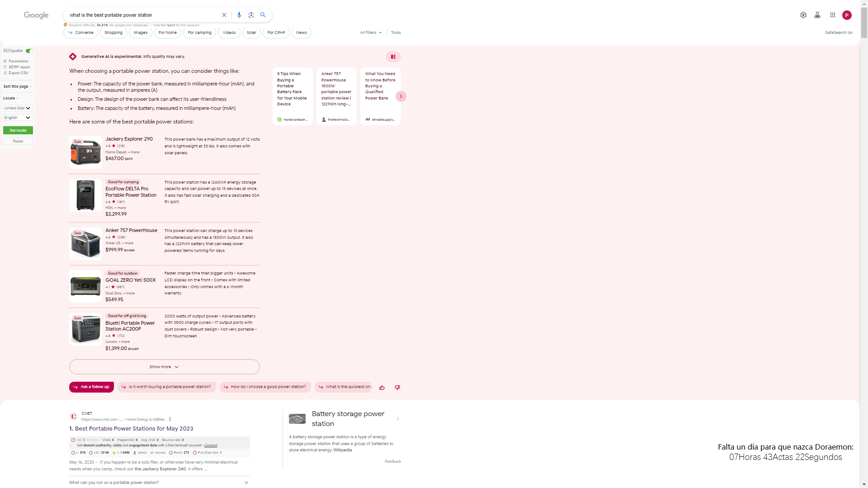Select the Shopping filter tab
Viewport: 868px width, 488px height.
pyautogui.click(x=113, y=33)
